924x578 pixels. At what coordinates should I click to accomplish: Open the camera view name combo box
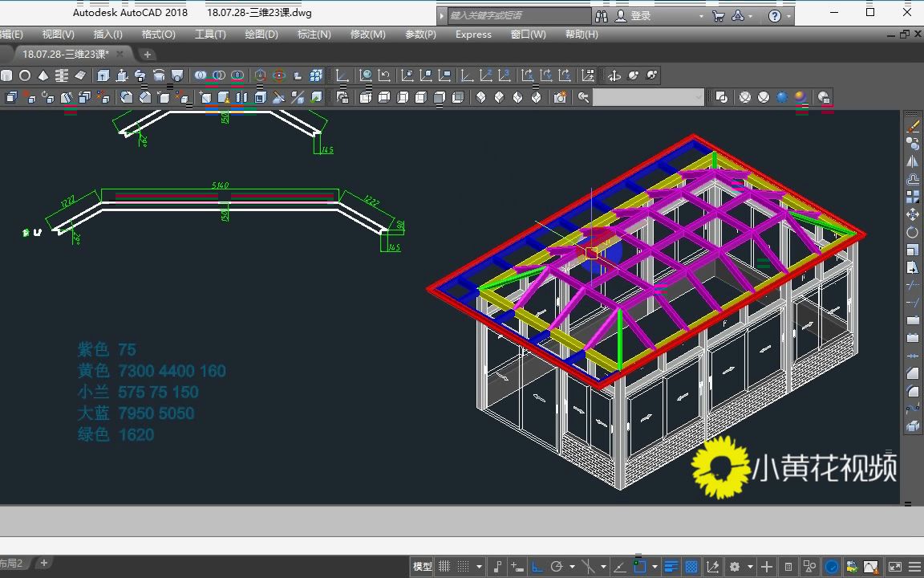[x=648, y=96]
